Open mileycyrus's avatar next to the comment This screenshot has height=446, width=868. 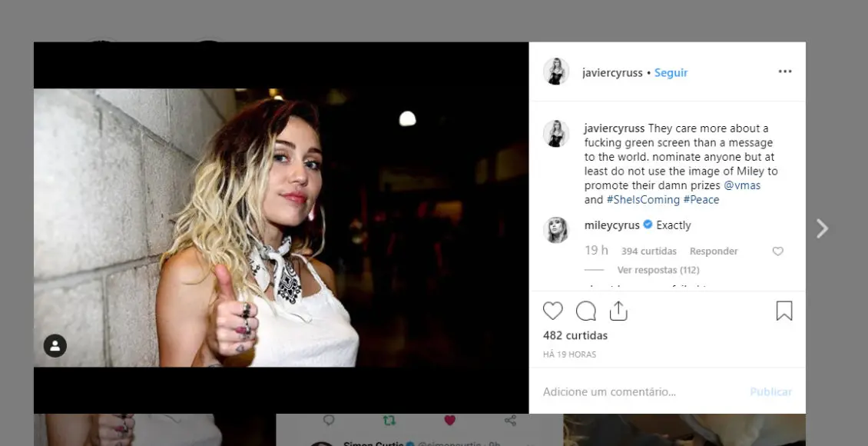(x=555, y=230)
